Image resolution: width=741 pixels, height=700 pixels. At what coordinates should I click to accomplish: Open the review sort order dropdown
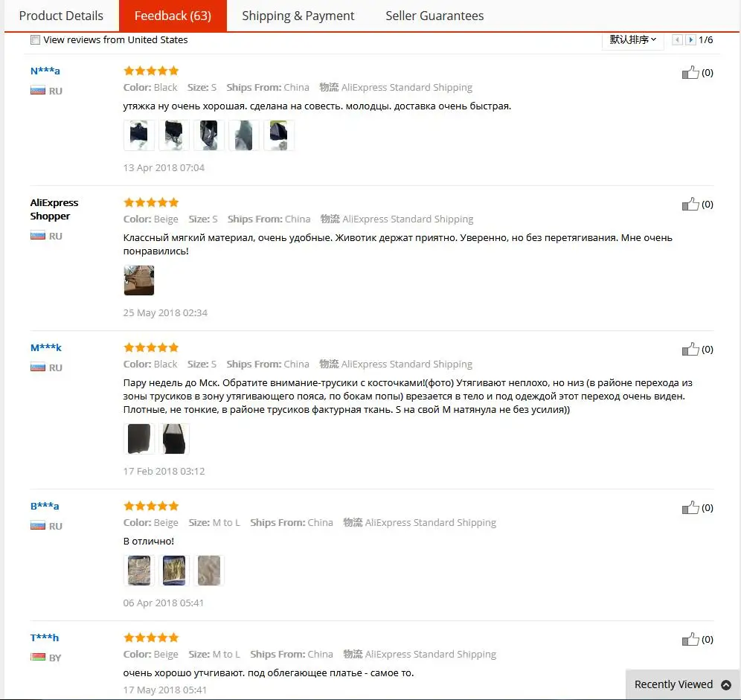point(632,39)
